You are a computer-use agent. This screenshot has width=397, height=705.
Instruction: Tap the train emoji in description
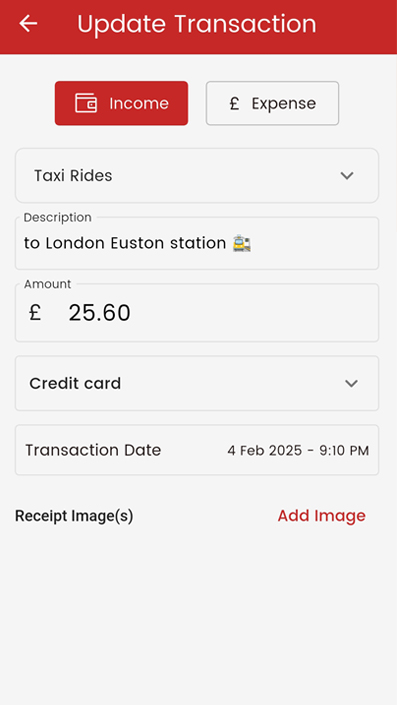click(x=242, y=244)
